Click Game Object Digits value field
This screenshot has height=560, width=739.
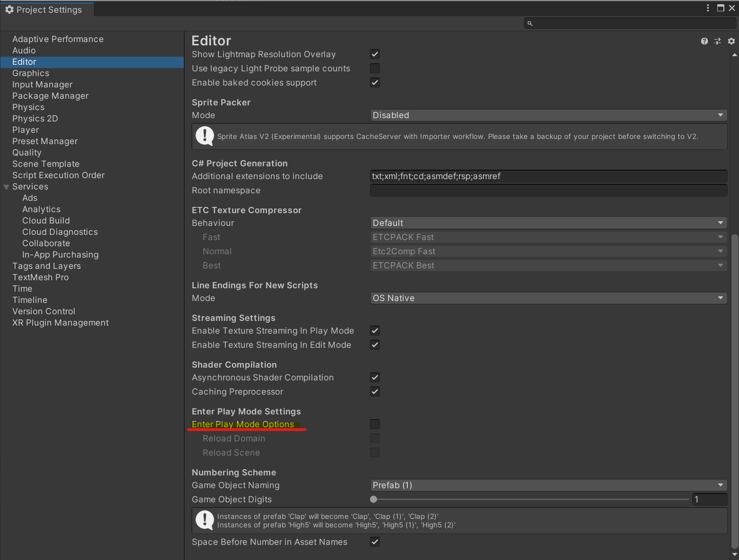click(x=709, y=500)
